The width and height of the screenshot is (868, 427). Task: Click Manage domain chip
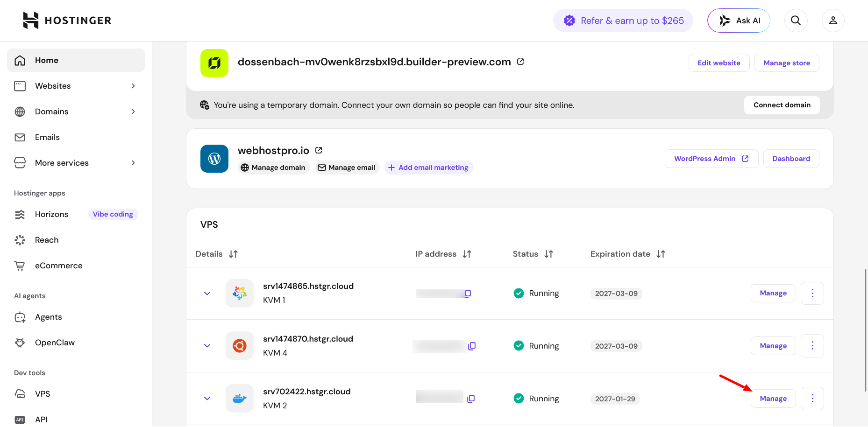273,168
